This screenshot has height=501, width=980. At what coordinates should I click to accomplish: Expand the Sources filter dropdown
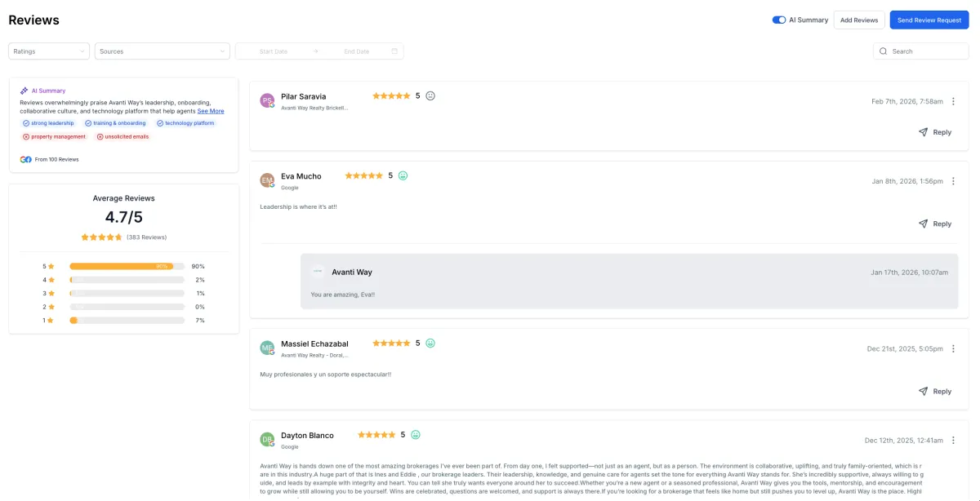162,51
